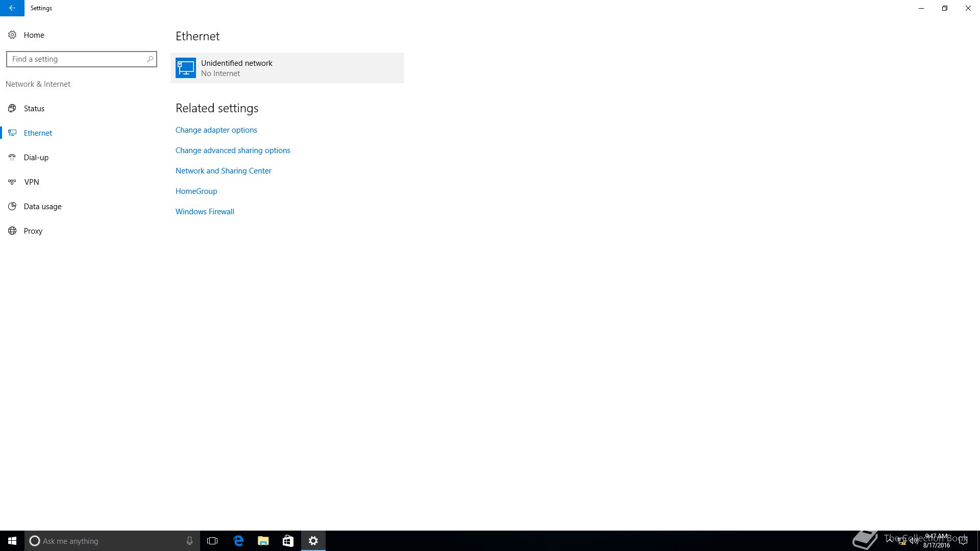This screenshot has height=551, width=980.
Task: Open the Status page
Action: pos(34,109)
